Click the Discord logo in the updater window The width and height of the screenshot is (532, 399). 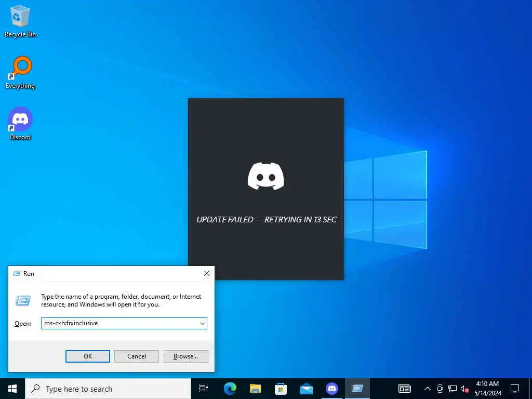coord(265,176)
